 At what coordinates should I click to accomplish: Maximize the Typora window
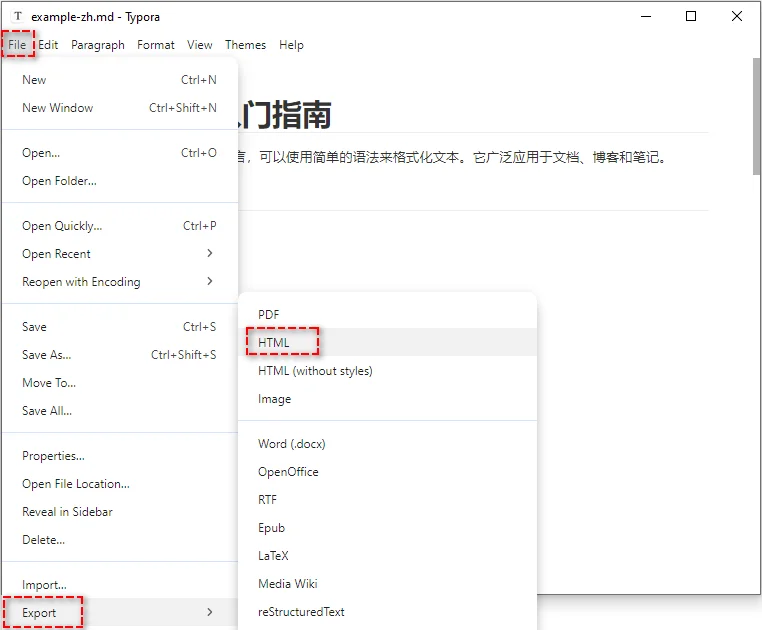click(x=691, y=17)
